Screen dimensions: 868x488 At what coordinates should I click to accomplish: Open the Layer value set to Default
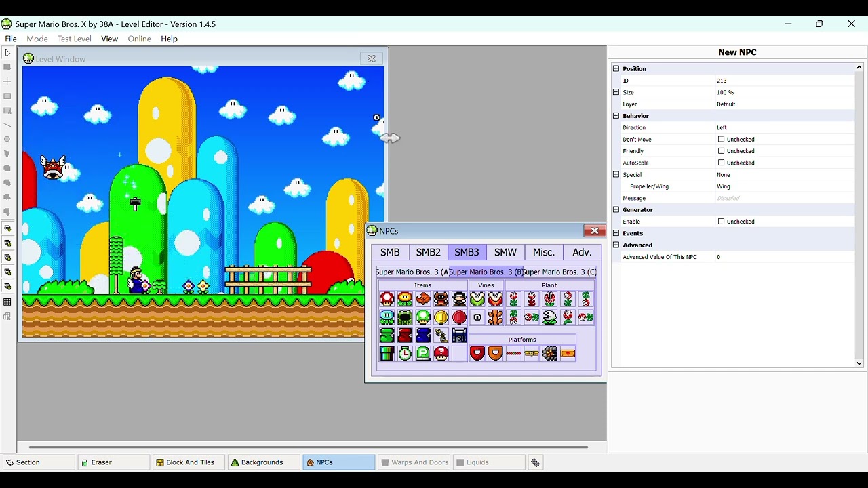point(785,104)
